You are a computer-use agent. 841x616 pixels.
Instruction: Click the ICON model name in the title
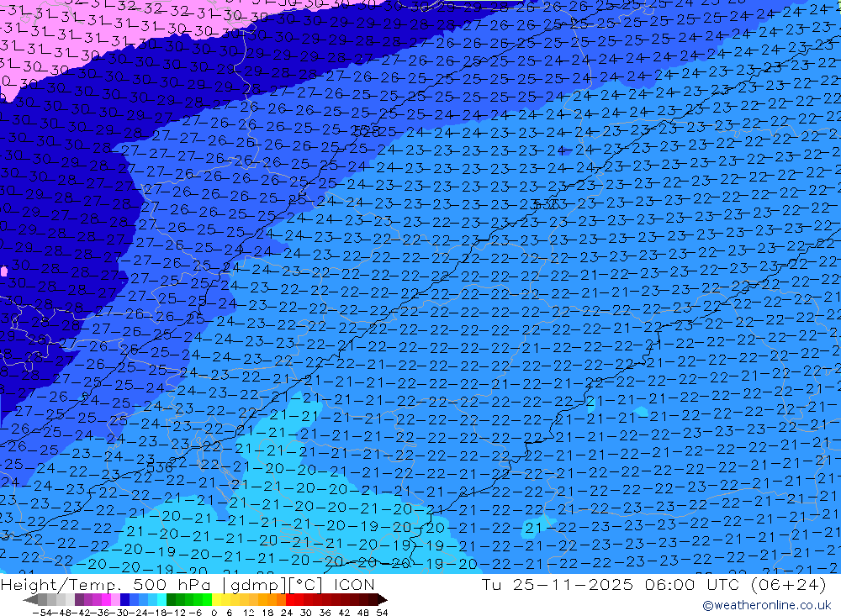pyautogui.click(x=354, y=584)
